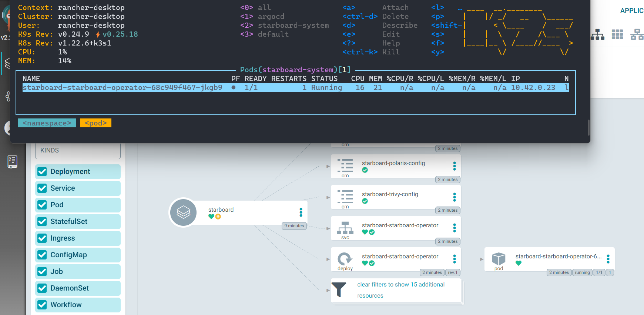Screen dimensions: 644x315
Task: Open kebab menu for starboard-polaris-config
Action: (x=455, y=166)
